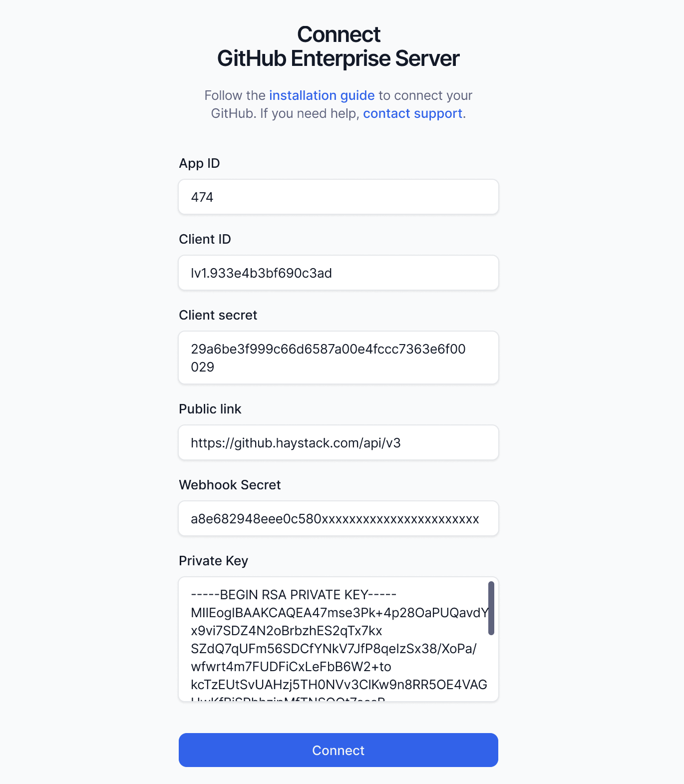The height and width of the screenshot is (784, 684).
Task: Click the contact support link
Action: [x=412, y=113]
